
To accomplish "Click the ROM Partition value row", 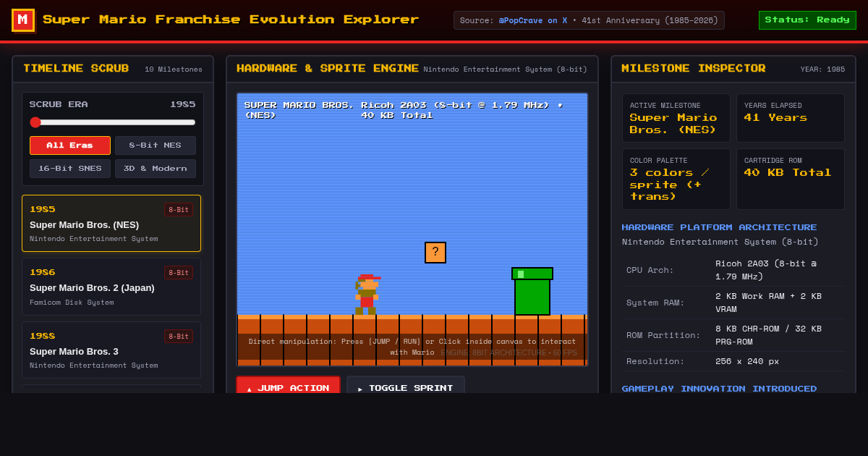I will pyautogui.click(x=733, y=335).
